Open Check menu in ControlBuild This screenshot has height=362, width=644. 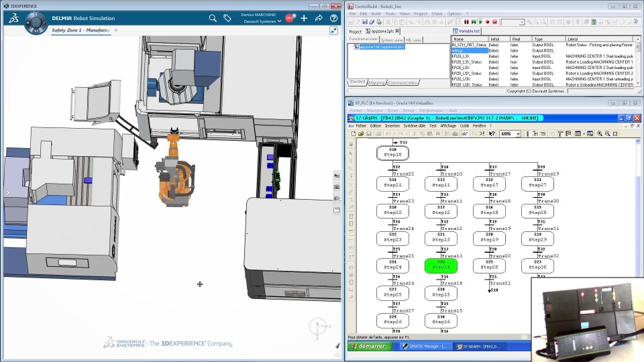[x=437, y=13]
